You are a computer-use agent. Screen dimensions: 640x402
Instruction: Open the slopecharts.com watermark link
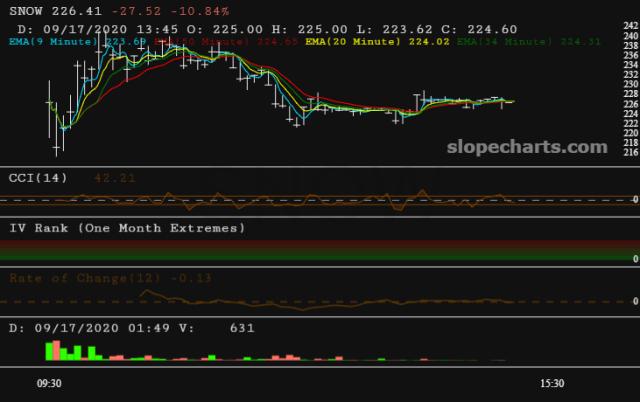click(526, 147)
